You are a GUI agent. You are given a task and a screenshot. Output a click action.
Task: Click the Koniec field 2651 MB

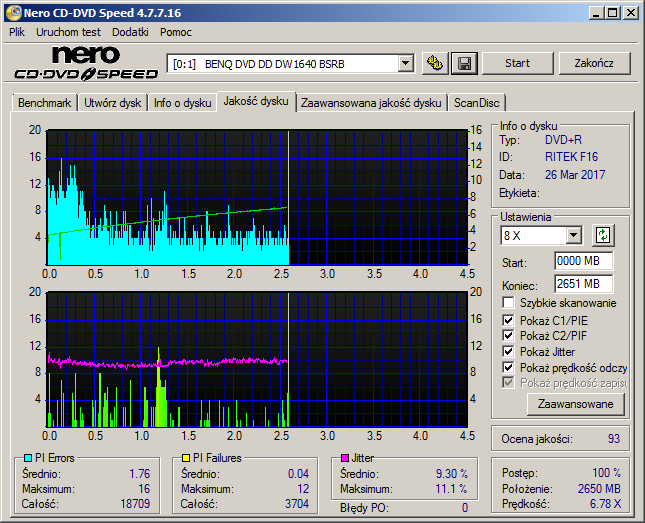click(x=583, y=284)
